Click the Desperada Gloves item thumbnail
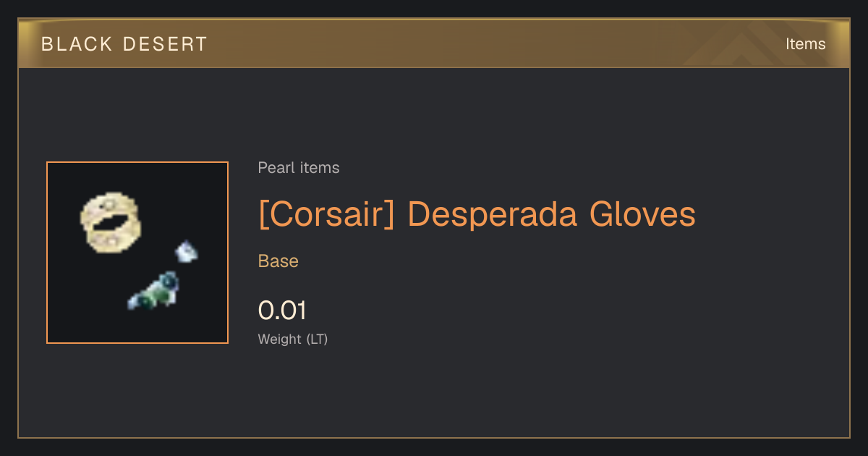The height and width of the screenshot is (456, 868). coord(137,253)
